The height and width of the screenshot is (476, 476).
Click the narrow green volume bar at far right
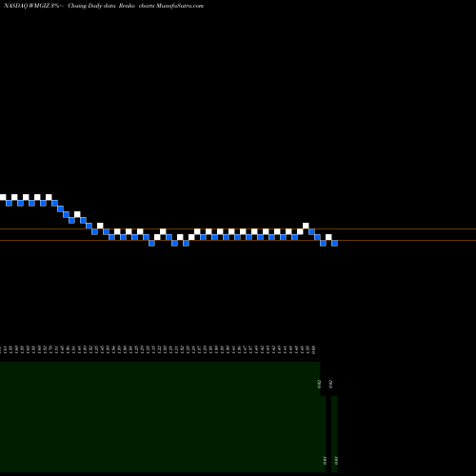tap(334, 434)
